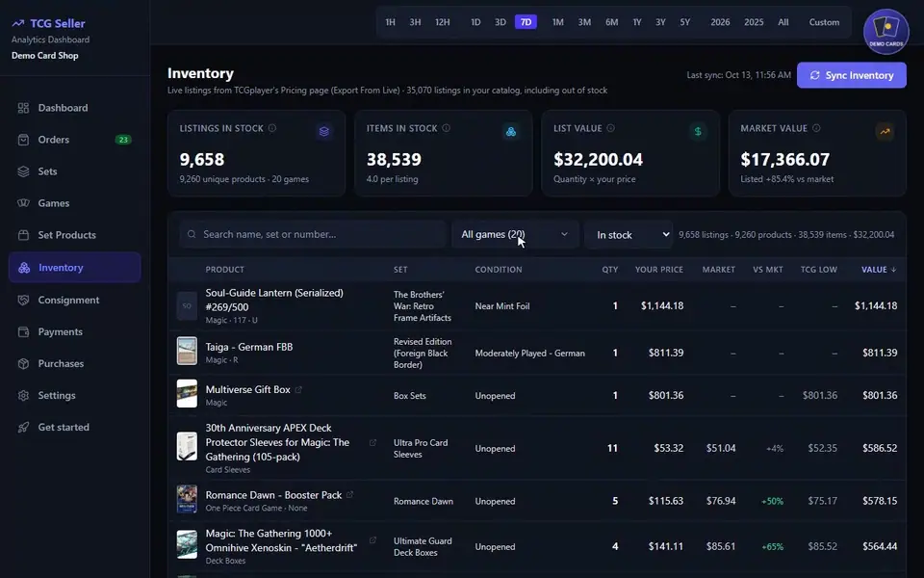The width and height of the screenshot is (924, 578).
Task: Click info icon next to List Value
Action: (x=610, y=128)
